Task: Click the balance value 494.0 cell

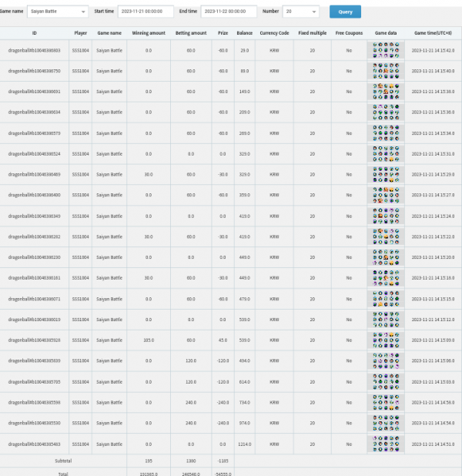Action: 244,361
